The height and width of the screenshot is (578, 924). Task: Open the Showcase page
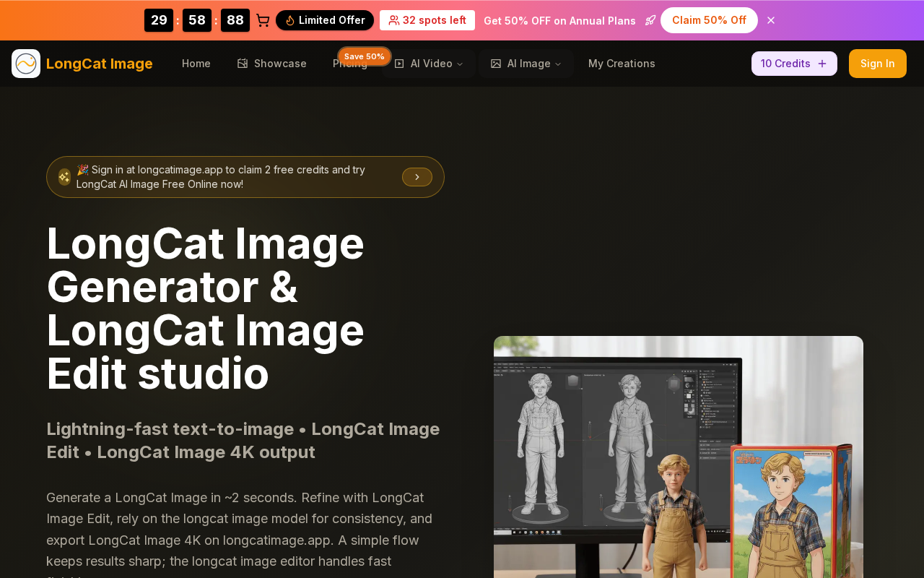[271, 64]
